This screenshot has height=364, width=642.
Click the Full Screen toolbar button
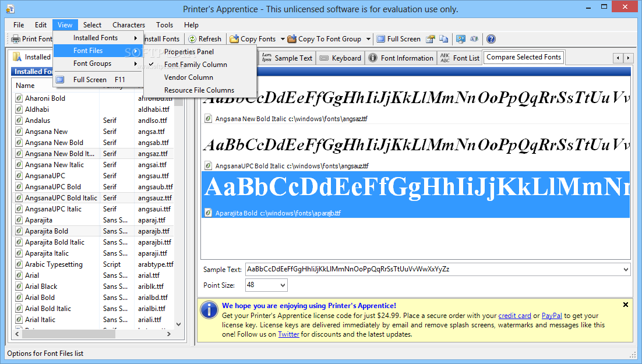point(398,39)
